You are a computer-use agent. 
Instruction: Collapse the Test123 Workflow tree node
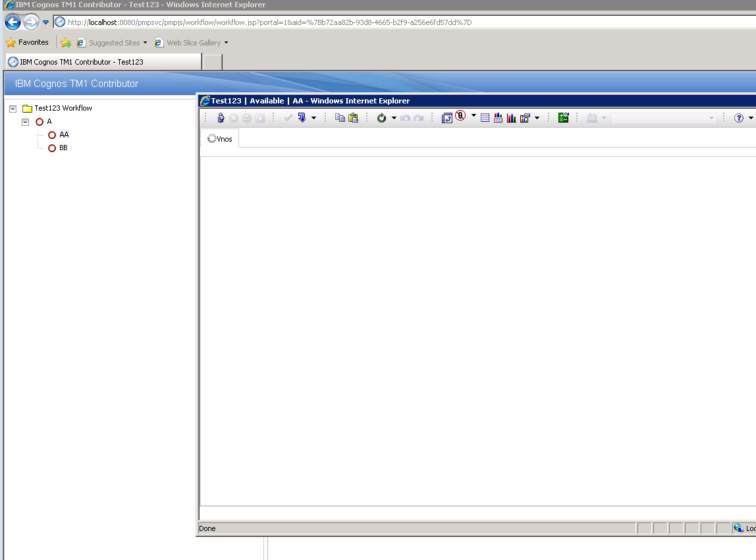point(13,109)
